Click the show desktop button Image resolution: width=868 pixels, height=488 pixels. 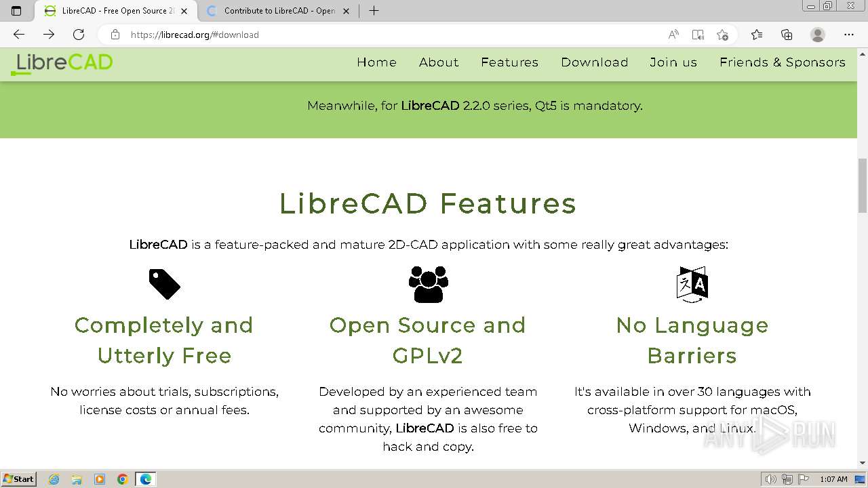(861, 479)
